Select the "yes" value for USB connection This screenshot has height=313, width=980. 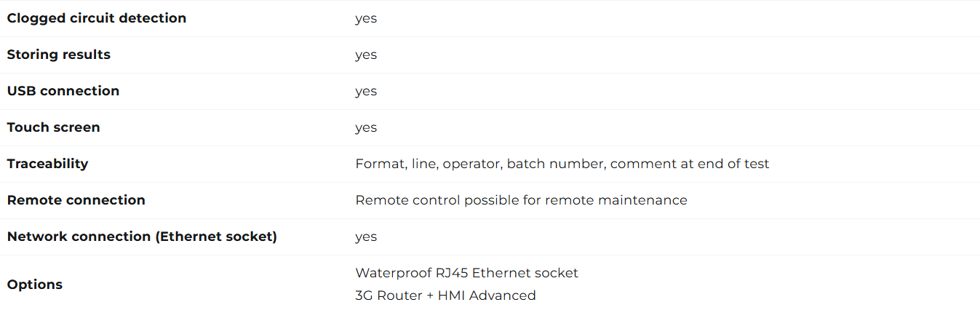(366, 92)
